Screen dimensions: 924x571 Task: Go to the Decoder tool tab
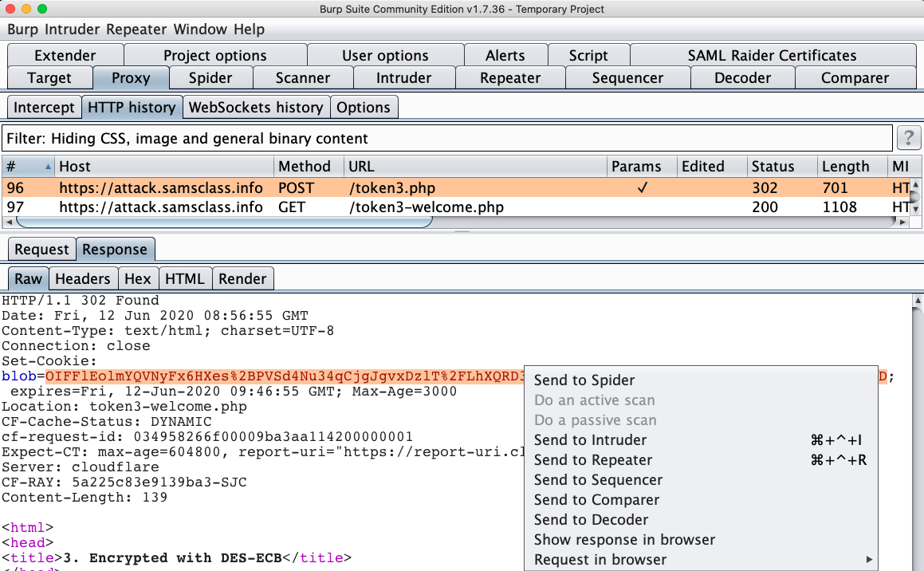(742, 78)
